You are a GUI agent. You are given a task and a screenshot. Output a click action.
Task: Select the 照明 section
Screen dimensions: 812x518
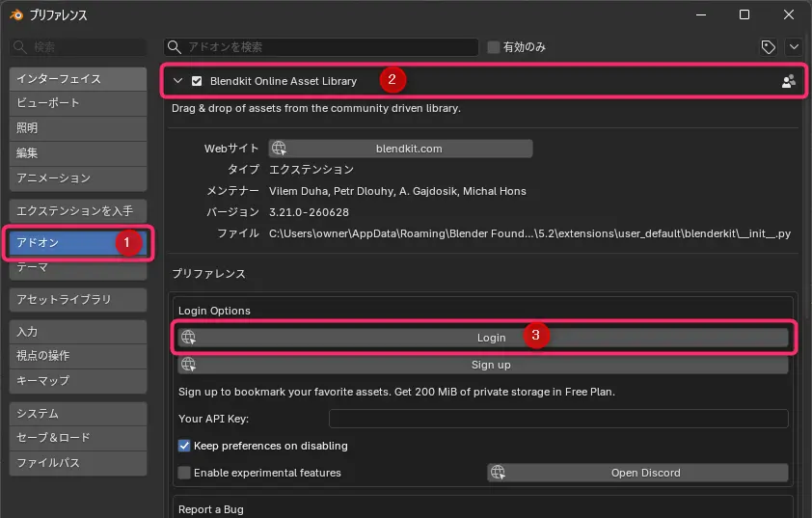[x=78, y=128]
